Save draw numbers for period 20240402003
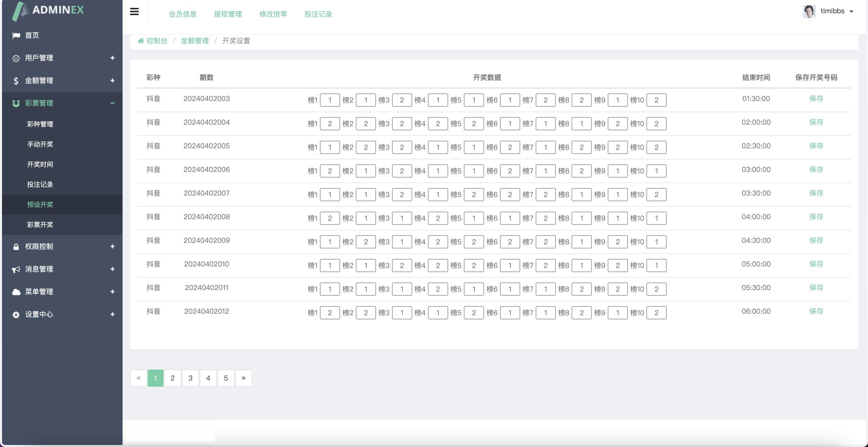 tap(816, 99)
